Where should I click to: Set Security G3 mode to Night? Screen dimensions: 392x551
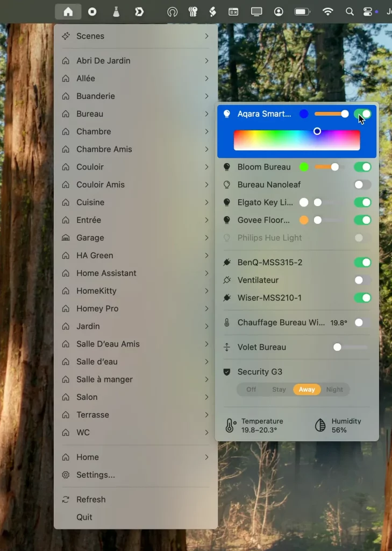click(334, 390)
